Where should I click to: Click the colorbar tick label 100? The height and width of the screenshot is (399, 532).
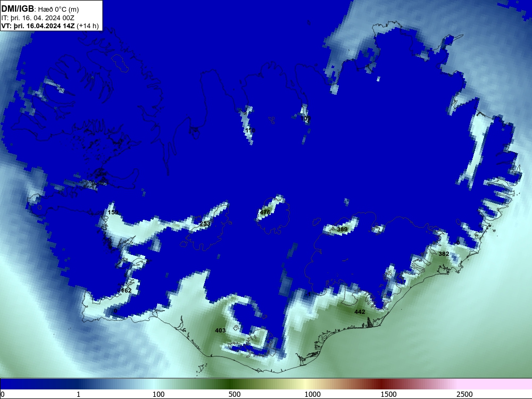coord(159,394)
